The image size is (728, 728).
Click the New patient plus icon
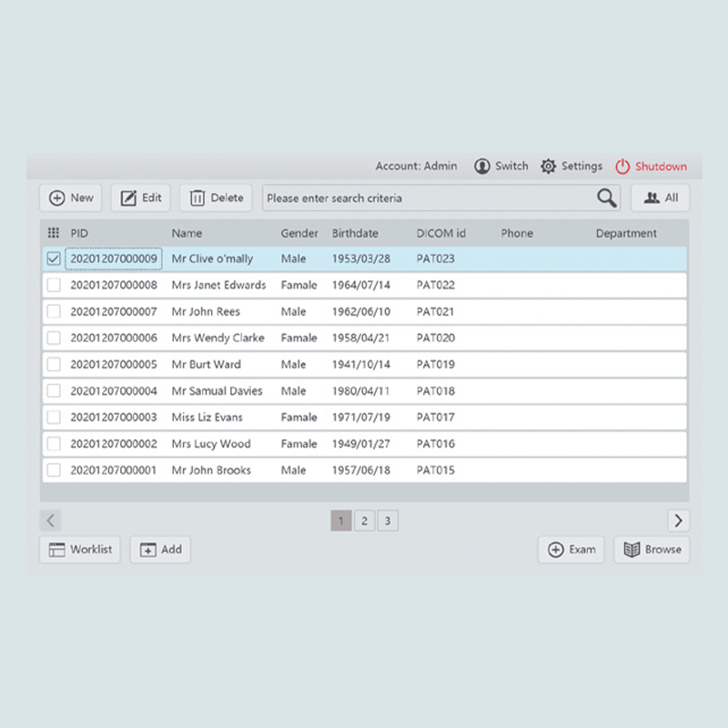[x=56, y=197]
